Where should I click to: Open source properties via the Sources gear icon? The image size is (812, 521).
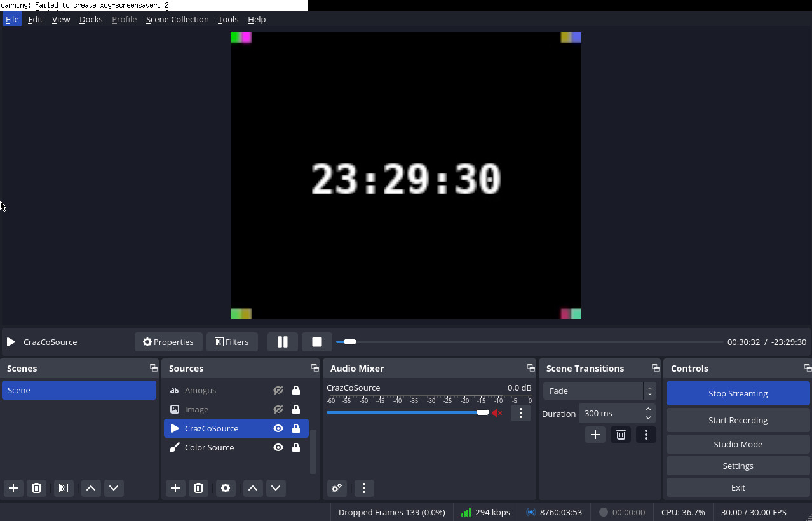pyautogui.click(x=226, y=488)
